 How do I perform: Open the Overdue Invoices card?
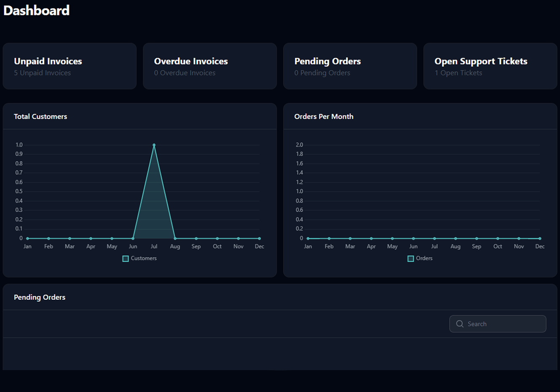(x=210, y=66)
